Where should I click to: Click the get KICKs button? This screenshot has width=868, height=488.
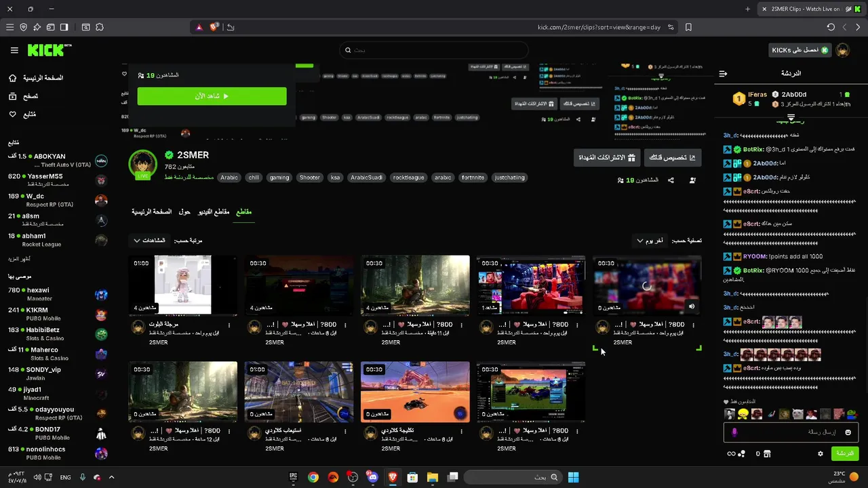tap(800, 50)
